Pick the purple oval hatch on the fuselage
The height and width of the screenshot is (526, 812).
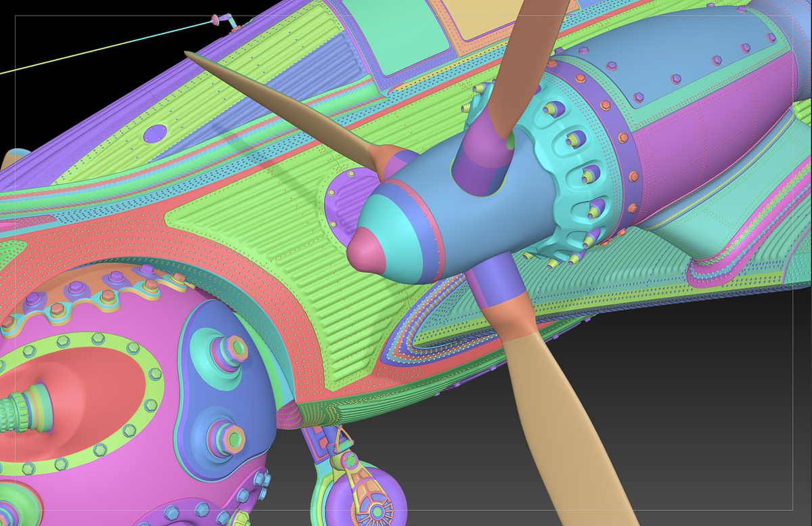(x=156, y=133)
